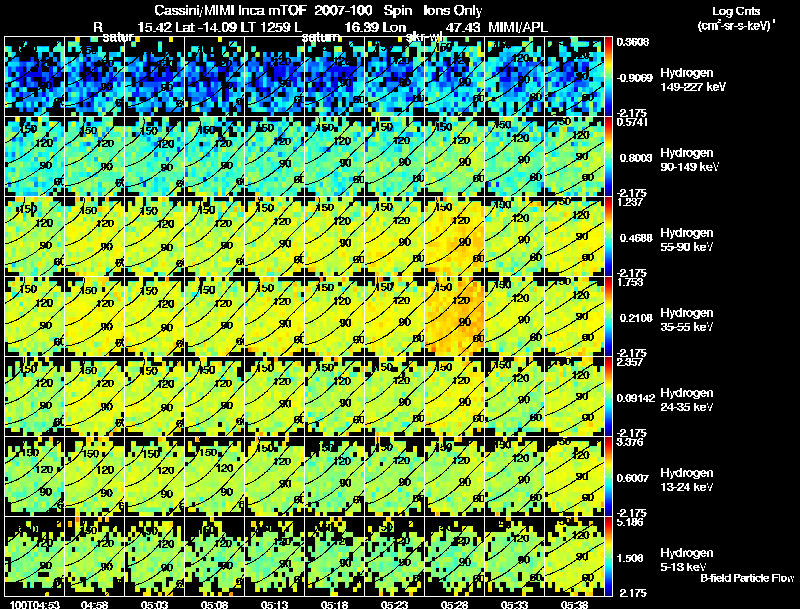Image resolution: width=800 pixels, height=609 pixels.
Task: Click the 'MIMI/APL' label
Action: point(518,27)
